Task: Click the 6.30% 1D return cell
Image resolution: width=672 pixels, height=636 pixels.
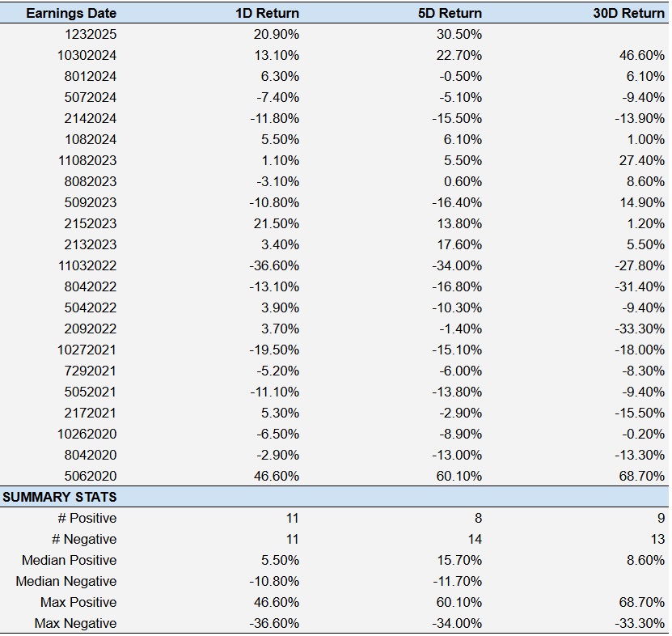Action: coord(280,76)
